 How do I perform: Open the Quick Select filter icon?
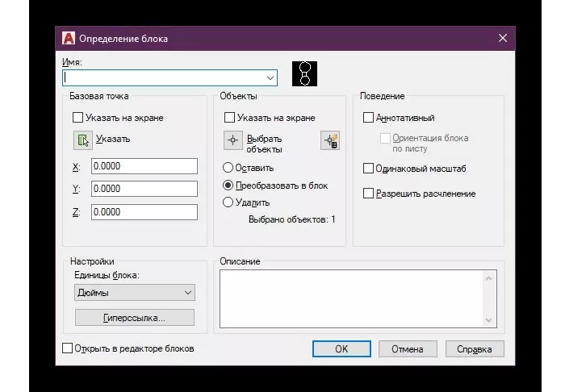(330, 140)
